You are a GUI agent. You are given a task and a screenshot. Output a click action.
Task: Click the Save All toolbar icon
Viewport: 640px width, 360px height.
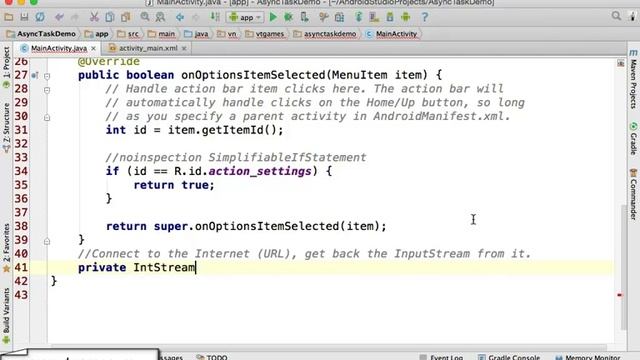pos(24,17)
